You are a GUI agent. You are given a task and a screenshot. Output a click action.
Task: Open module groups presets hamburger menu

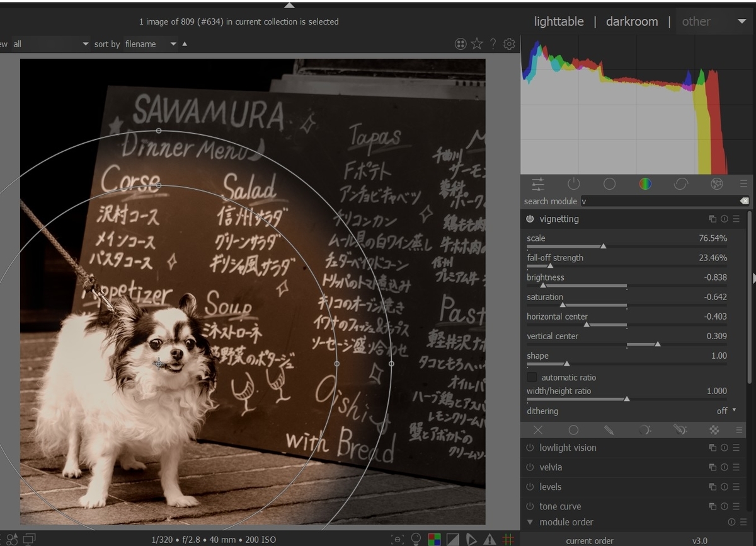(x=743, y=183)
